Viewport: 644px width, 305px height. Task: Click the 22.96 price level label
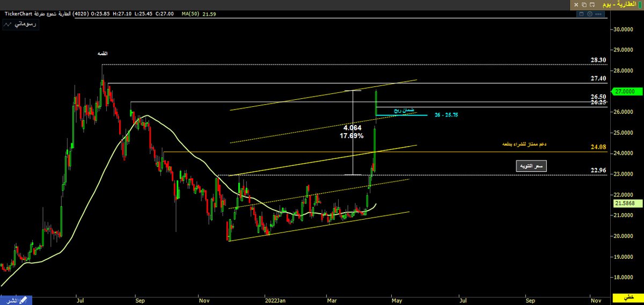598,170
